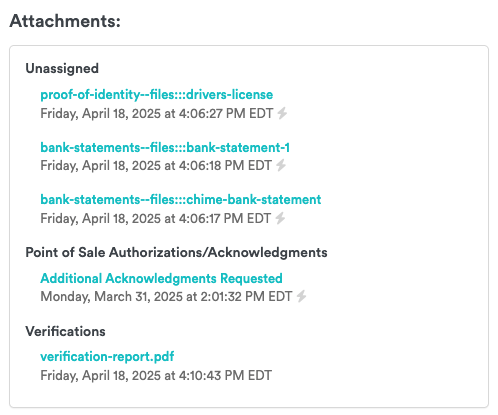Viewport: 498px width, 415px height.
Task: Open verification-report.pdf
Action: pyautogui.click(x=107, y=357)
